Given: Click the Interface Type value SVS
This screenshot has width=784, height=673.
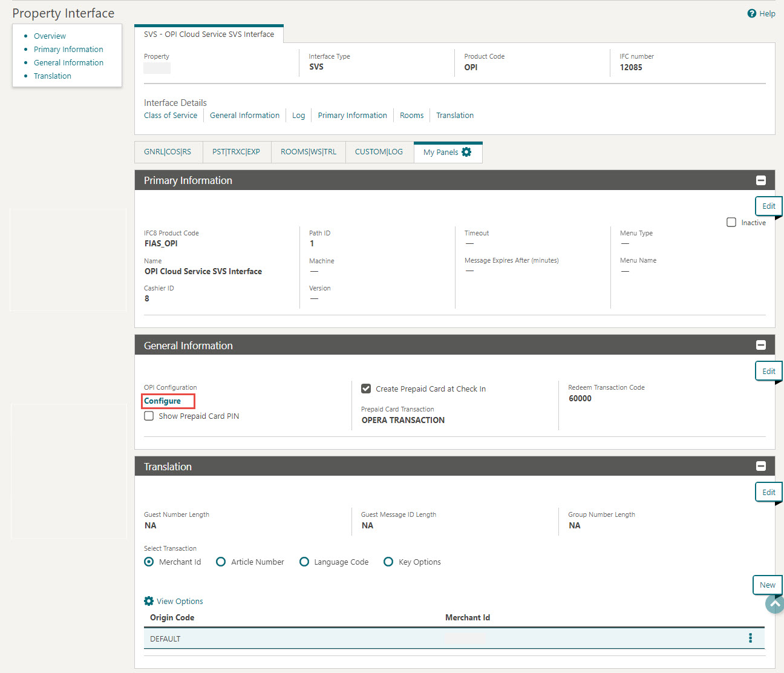Looking at the screenshot, I should point(316,67).
